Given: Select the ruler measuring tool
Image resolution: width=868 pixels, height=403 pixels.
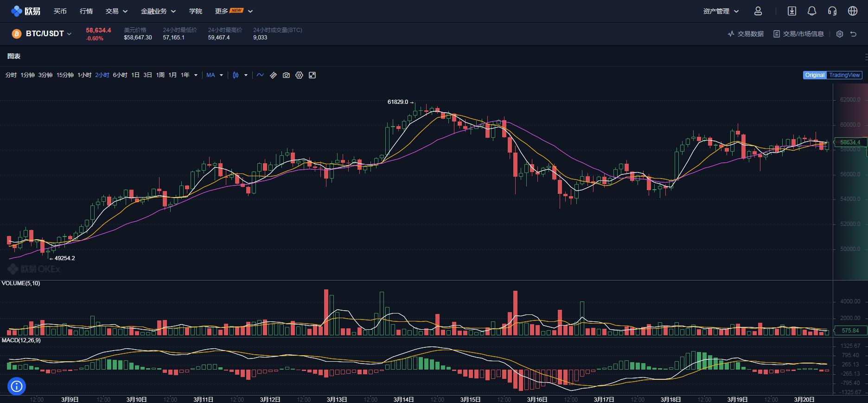Looking at the screenshot, I should (x=273, y=75).
